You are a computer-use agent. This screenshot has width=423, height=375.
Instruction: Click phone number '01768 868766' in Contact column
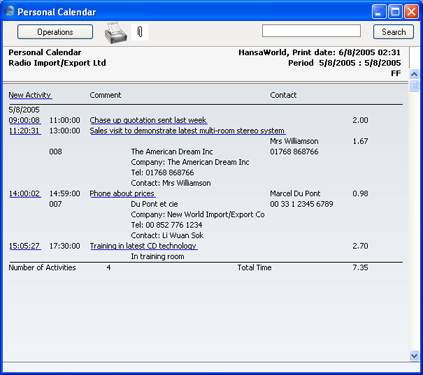coord(294,152)
